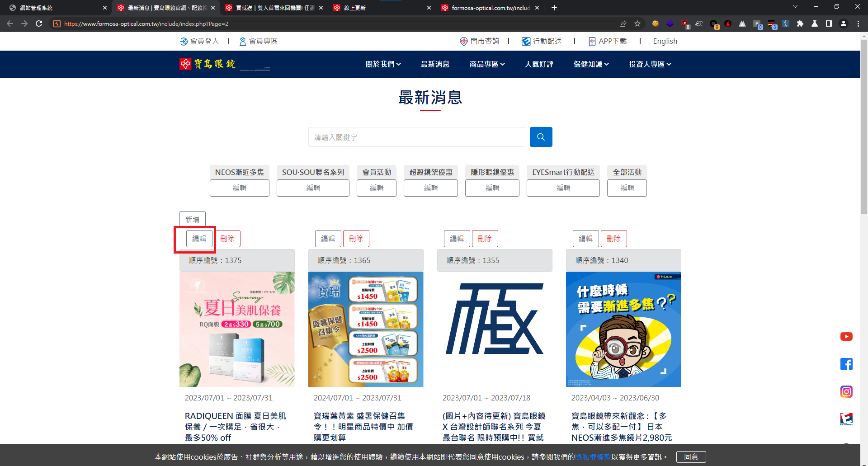
Task: Click the browser address bar URL
Action: tap(146, 24)
